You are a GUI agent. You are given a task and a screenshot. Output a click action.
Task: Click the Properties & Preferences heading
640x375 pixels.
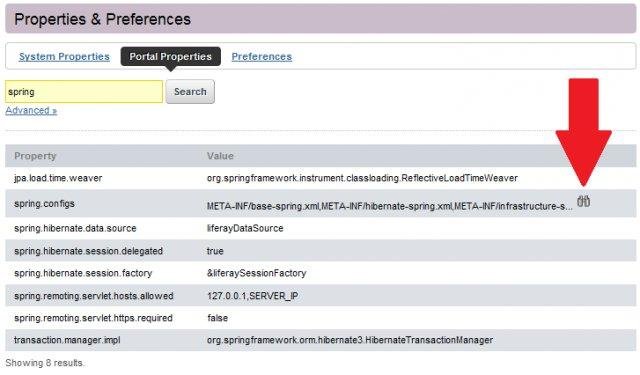point(102,19)
